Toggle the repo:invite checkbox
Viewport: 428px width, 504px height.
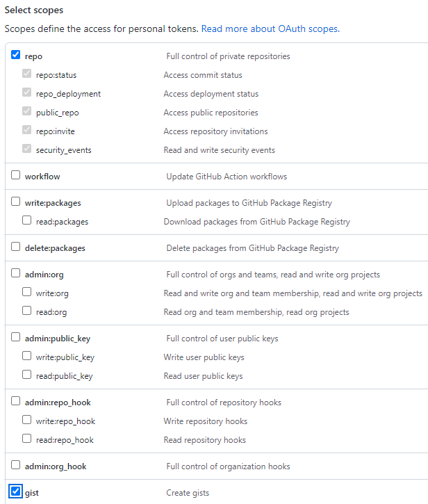pyautogui.click(x=26, y=130)
